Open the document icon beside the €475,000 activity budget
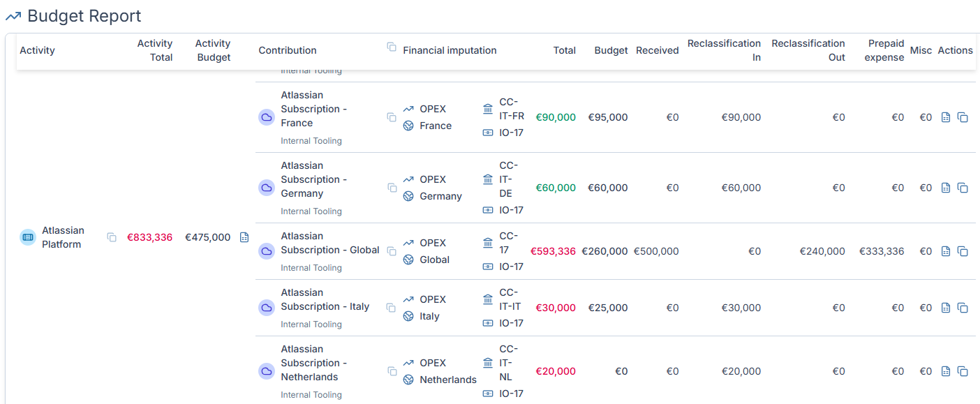 tap(244, 237)
